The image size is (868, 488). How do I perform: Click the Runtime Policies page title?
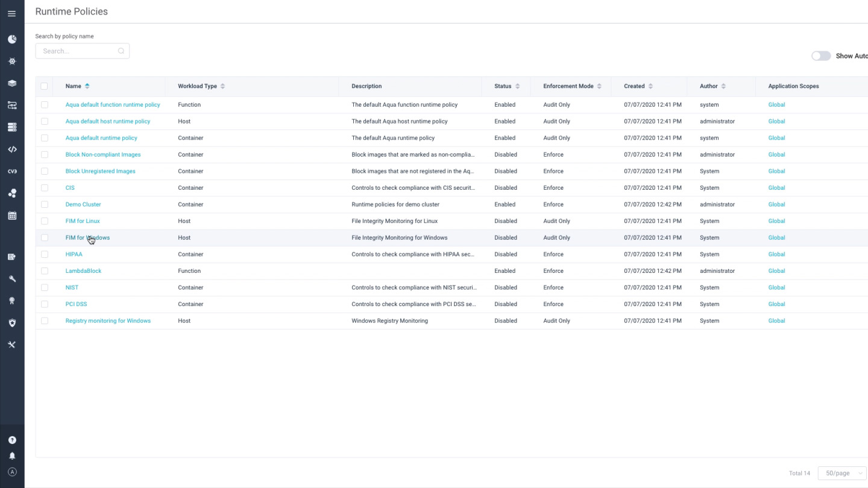point(72,11)
